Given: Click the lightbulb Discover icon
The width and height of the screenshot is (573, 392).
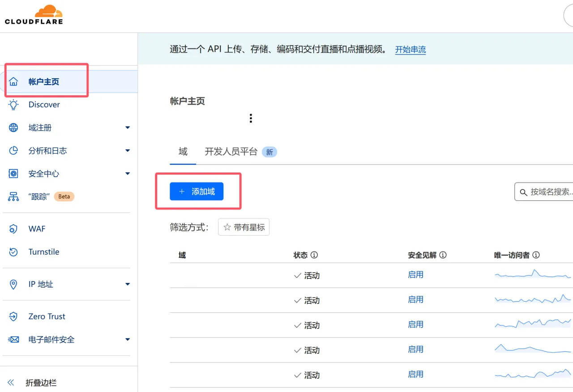Looking at the screenshot, I should 13,105.
